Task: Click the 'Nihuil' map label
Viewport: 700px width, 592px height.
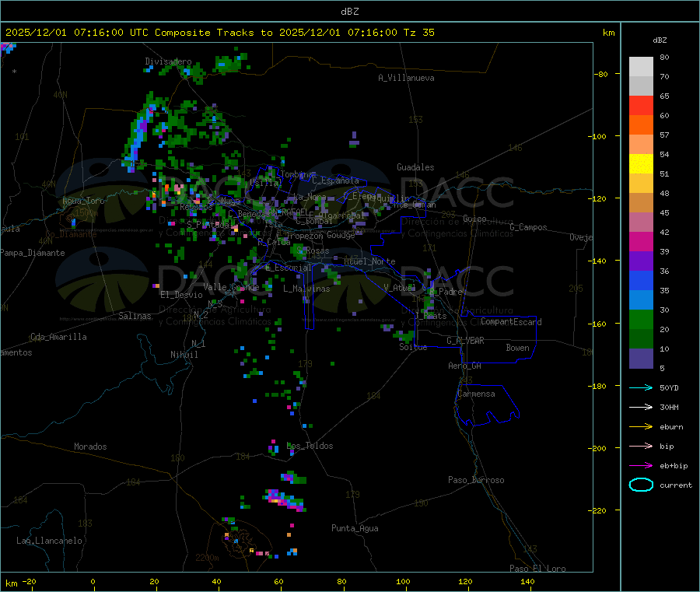Action: (184, 355)
